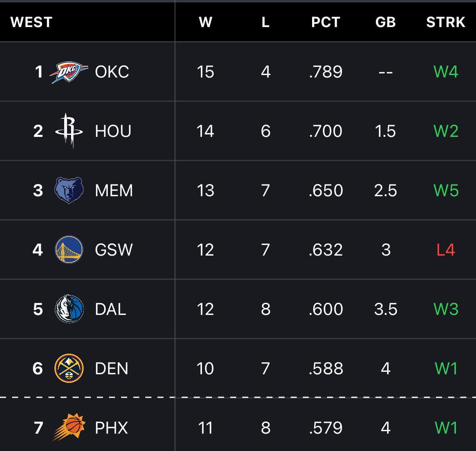Image resolution: width=476 pixels, height=451 pixels.
Task: Click the PHX team name
Action: tap(111, 428)
